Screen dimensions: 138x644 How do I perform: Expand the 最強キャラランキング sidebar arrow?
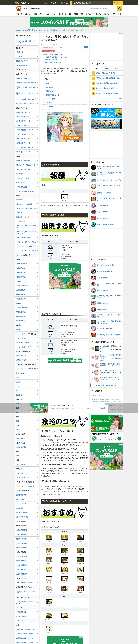[38, 78]
